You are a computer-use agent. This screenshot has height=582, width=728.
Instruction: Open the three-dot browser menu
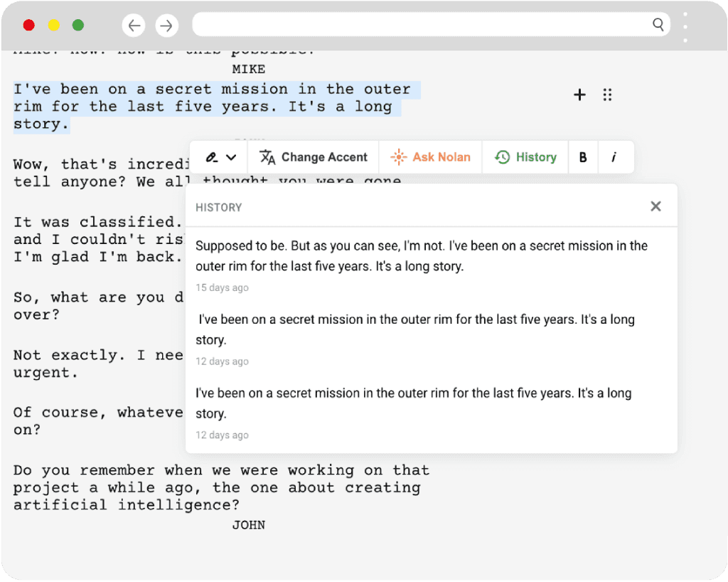(x=685, y=26)
